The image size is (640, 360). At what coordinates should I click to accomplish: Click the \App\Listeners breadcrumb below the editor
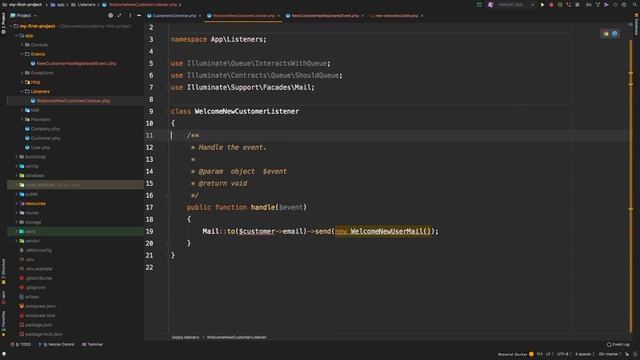point(185,338)
